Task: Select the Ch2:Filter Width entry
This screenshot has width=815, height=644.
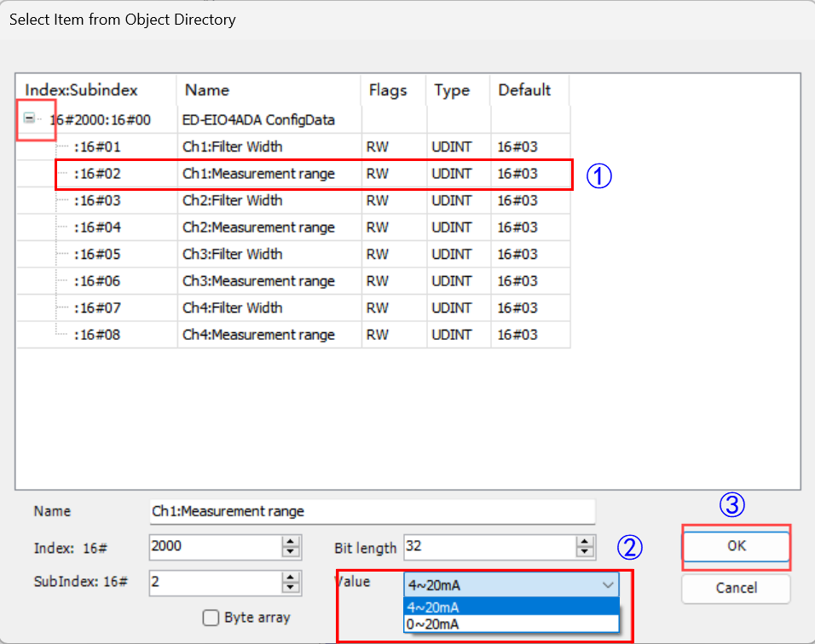Action: coord(232,200)
